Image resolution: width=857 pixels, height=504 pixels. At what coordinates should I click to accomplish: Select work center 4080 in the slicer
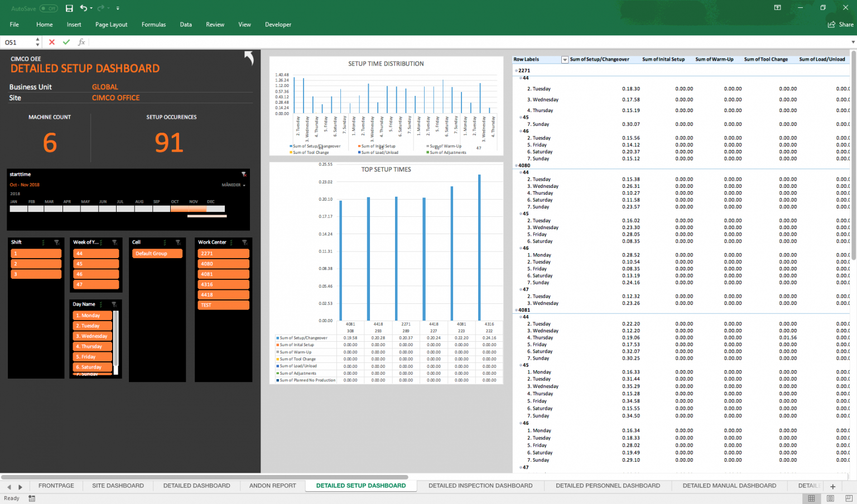click(223, 263)
